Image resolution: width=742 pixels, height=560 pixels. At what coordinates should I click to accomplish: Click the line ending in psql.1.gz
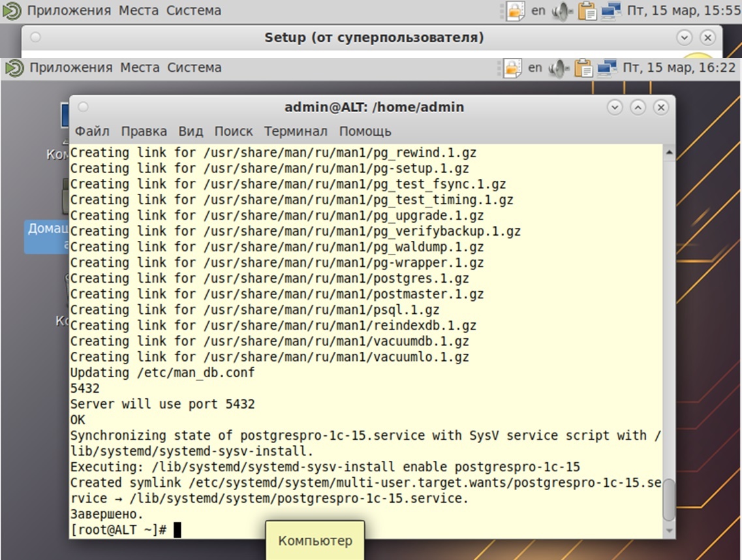(255, 309)
